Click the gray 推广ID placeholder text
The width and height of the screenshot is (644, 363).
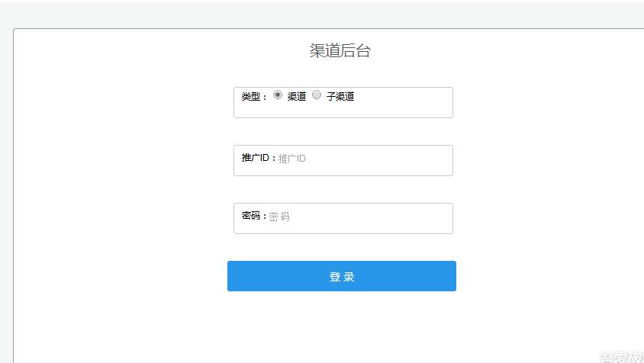(291, 159)
